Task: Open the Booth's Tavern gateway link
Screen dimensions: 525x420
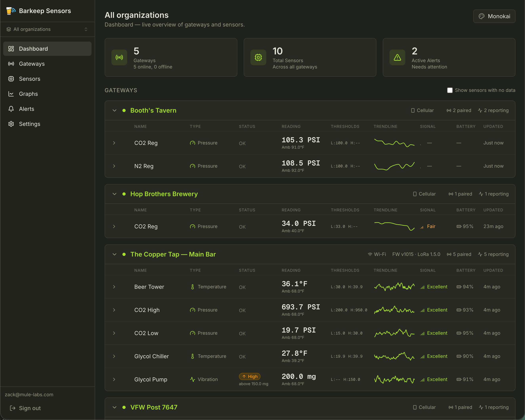Action: pos(153,110)
